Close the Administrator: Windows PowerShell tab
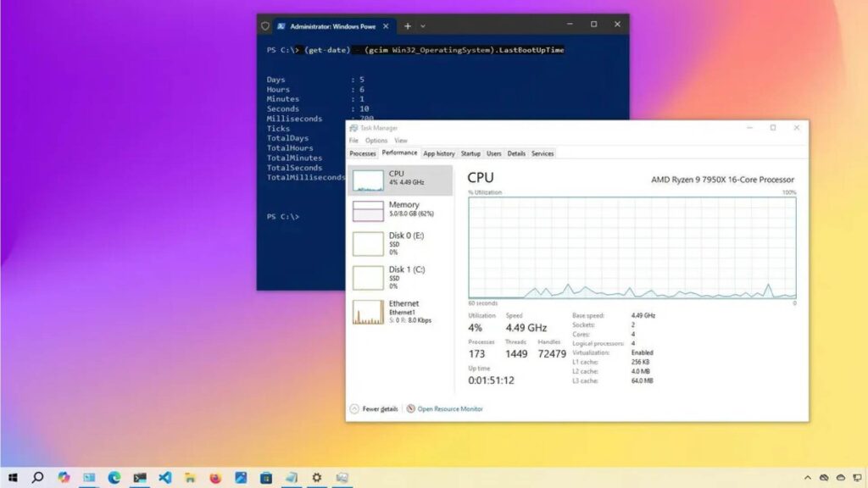The width and height of the screenshot is (868, 488). (x=387, y=25)
